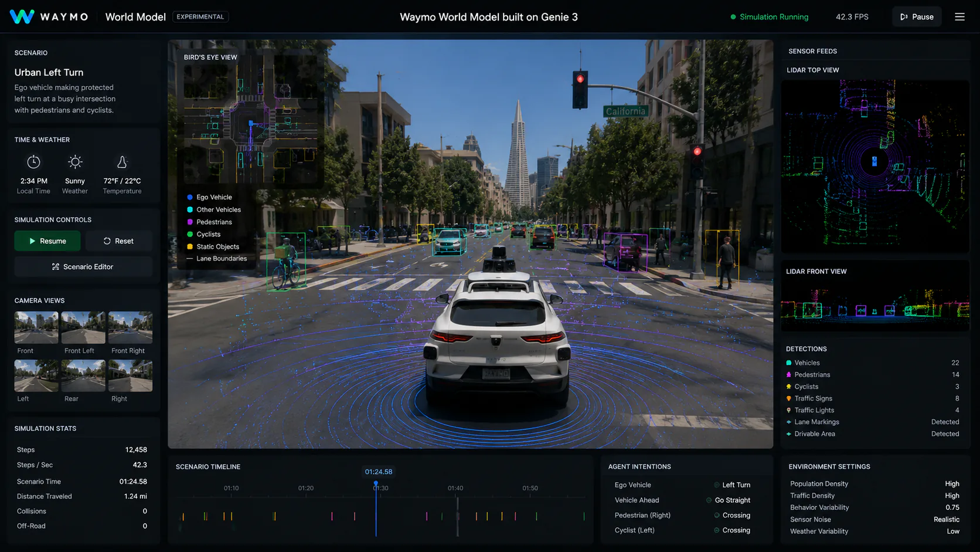
Task: Click the Scenario Editor icon
Action: (x=56, y=266)
